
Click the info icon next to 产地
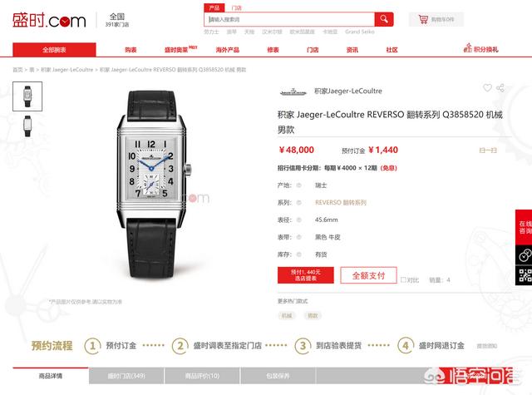point(299,185)
